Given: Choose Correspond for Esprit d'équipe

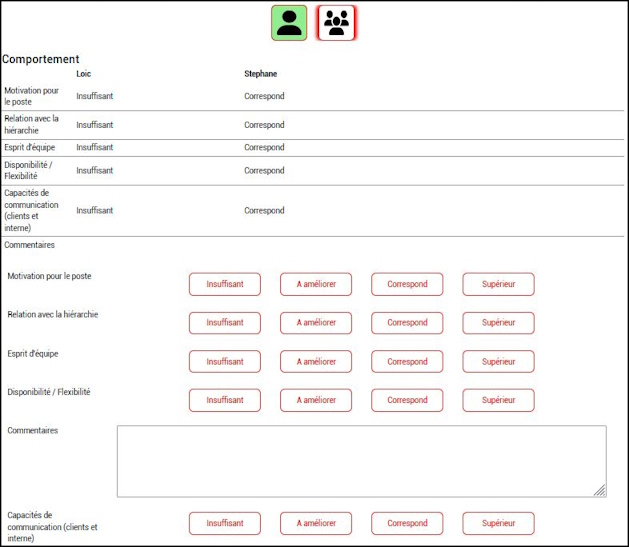Looking at the screenshot, I should pos(407,362).
